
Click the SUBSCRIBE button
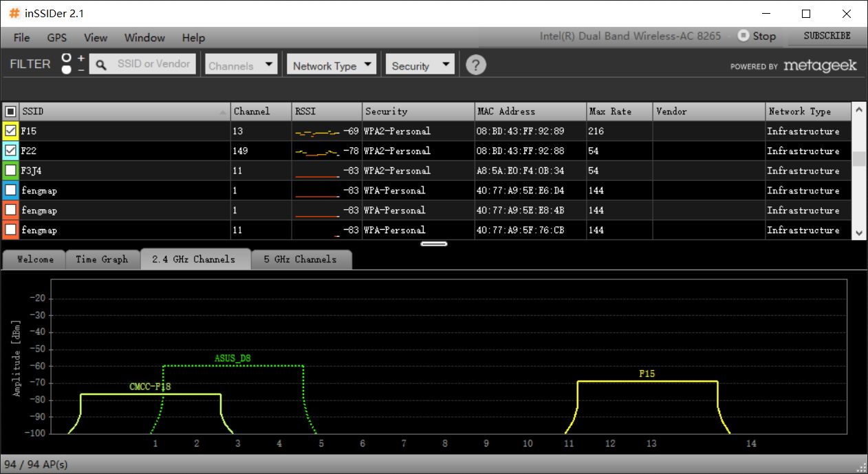coord(827,36)
